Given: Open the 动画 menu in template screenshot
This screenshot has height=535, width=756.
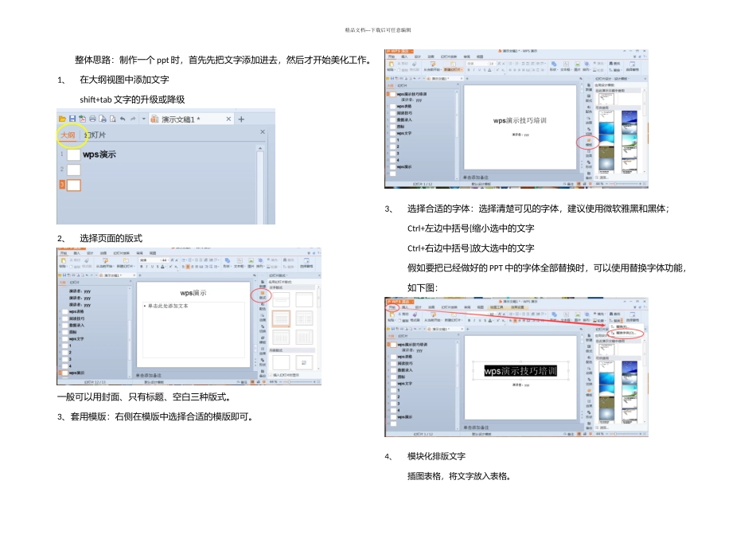Looking at the screenshot, I should 431,57.
